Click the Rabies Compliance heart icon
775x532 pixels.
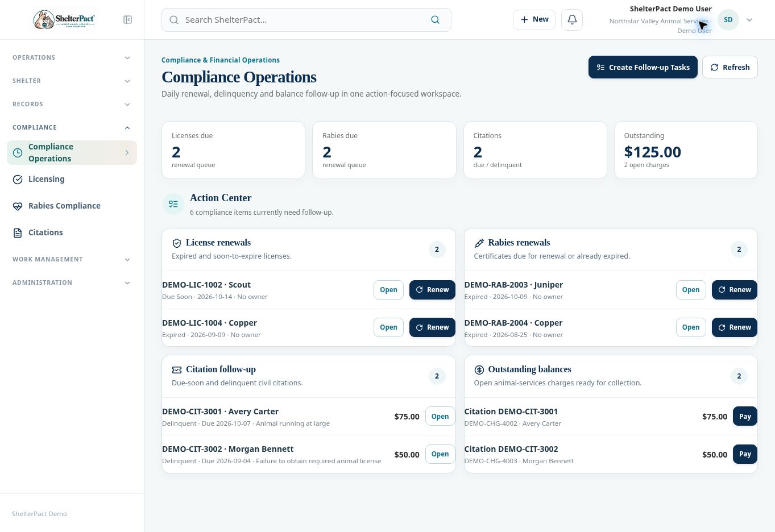18,206
